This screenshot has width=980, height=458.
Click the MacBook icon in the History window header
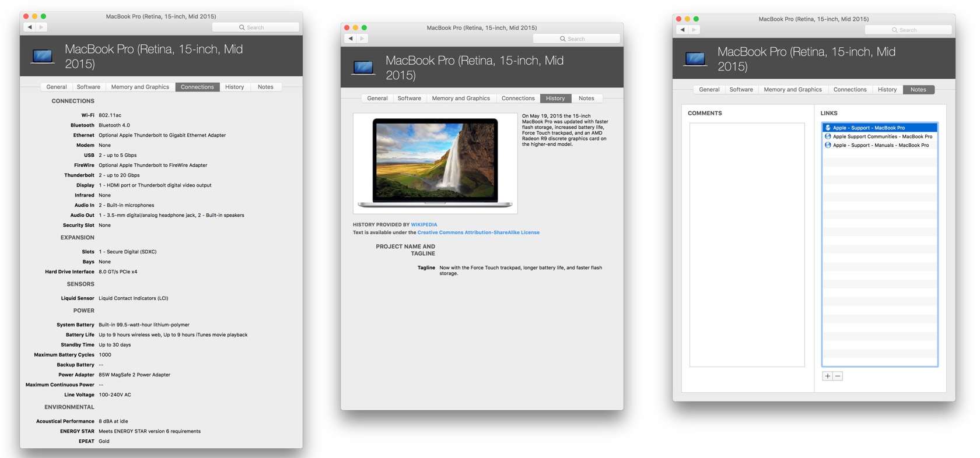[x=363, y=68]
